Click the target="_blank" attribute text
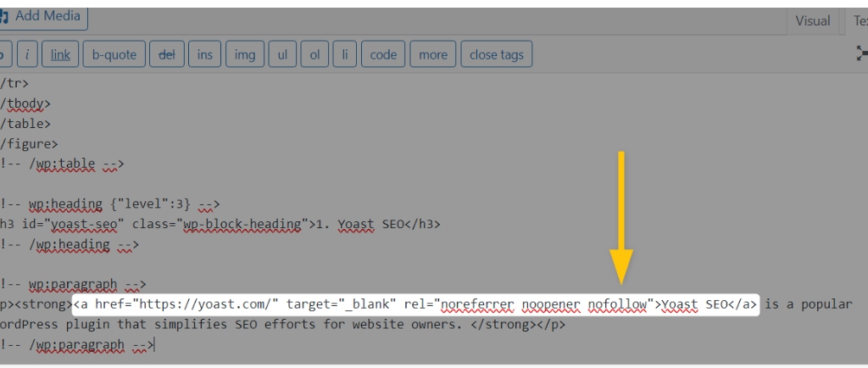Viewport: 868px width, 368px height. click(x=342, y=304)
